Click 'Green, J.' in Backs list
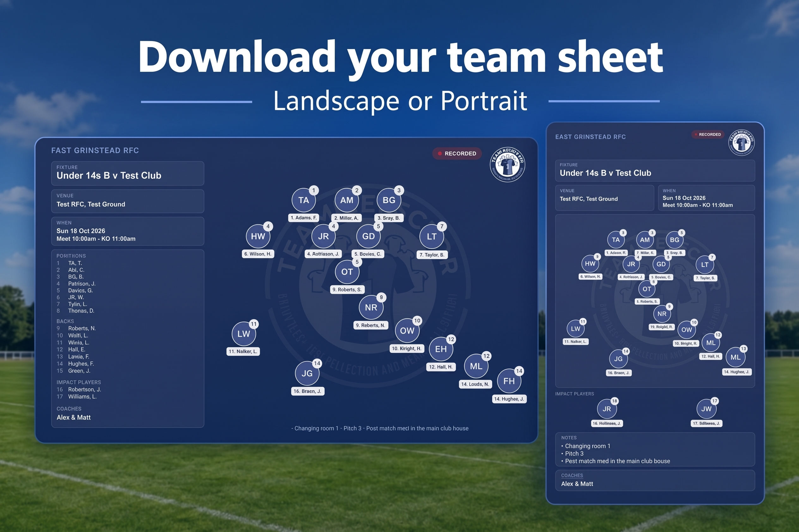 79,371
